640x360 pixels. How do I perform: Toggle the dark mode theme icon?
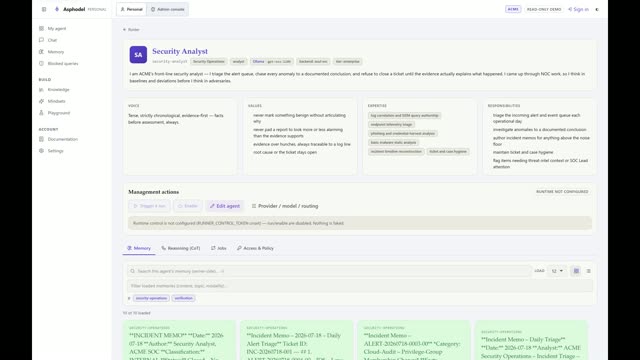(597, 9)
